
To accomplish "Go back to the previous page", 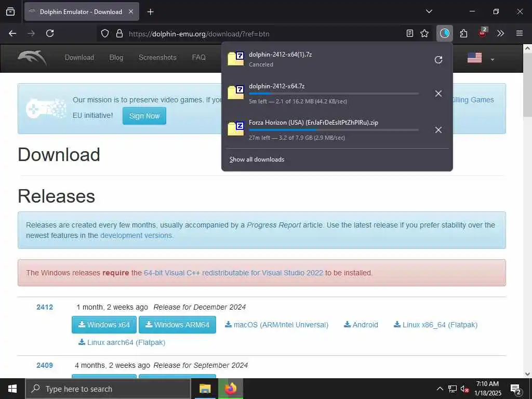I will 12,33.
